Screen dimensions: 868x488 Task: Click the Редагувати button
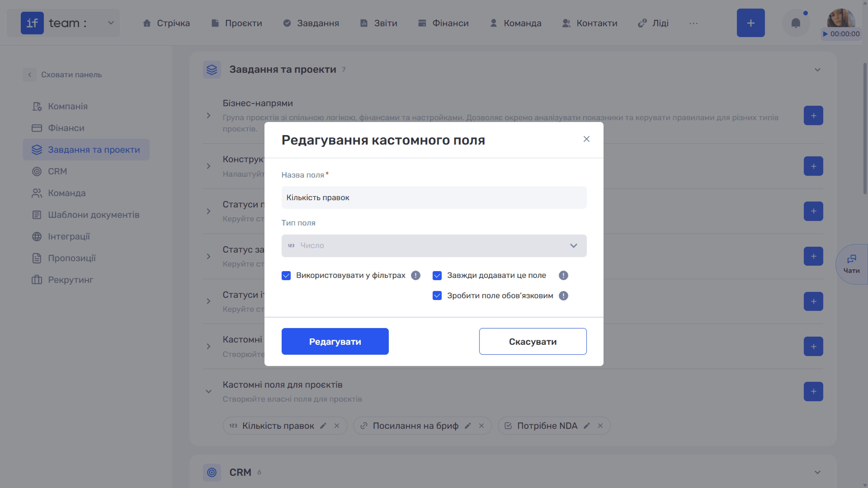tap(335, 341)
